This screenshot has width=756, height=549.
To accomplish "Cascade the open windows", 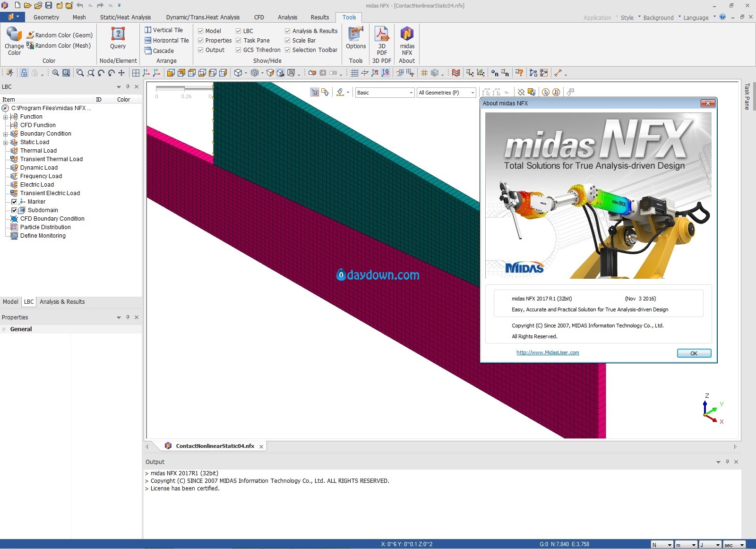I will pos(159,51).
